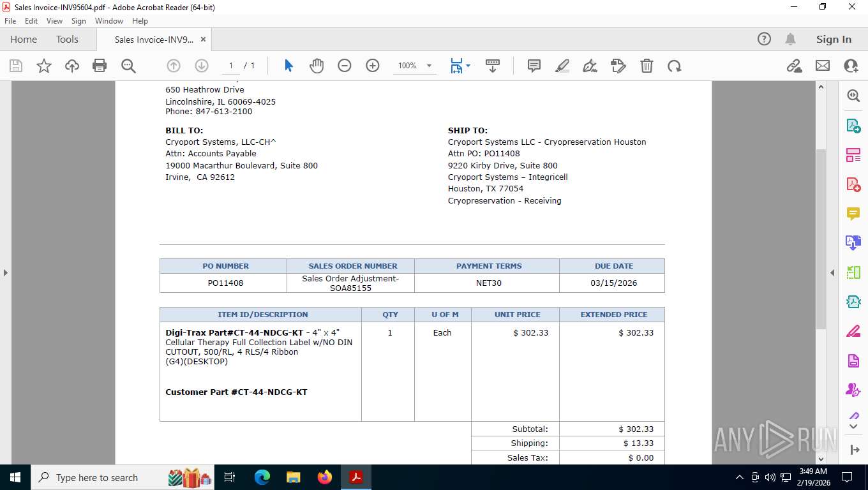Open the Help menu
The height and width of the screenshot is (490, 868).
pos(140,21)
